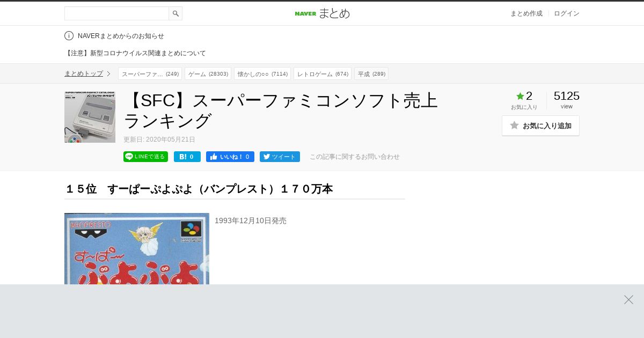Click the 更新日: 2020年05月21日 text
Screen dimensions: 644x338
coord(159,139)
